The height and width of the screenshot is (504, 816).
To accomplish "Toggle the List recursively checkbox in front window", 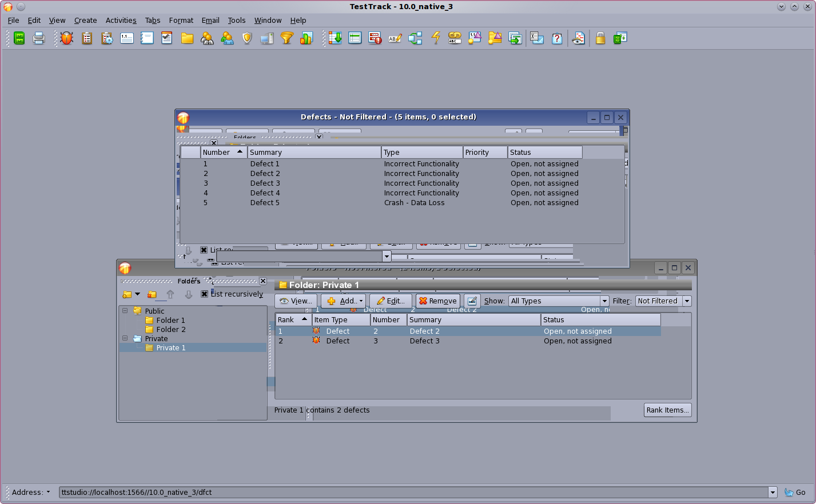I will 204,294.
